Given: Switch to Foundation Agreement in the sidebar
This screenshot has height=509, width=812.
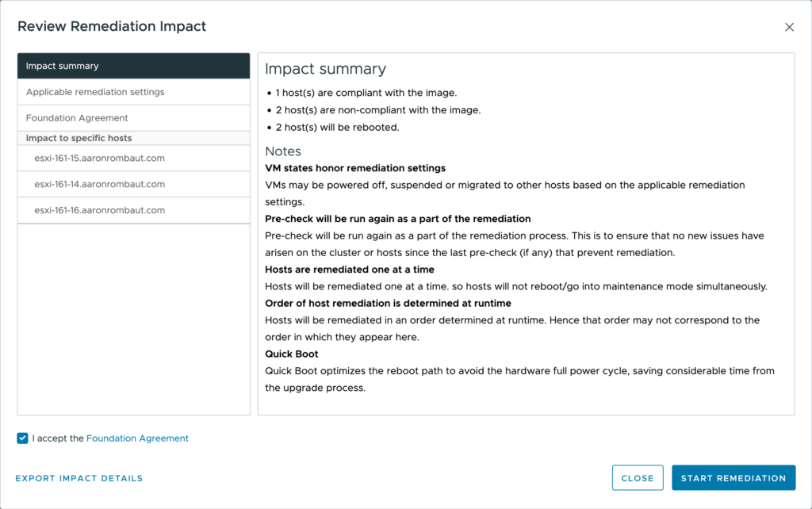Looking at the screenshot, I should click(x=133, y=118).
